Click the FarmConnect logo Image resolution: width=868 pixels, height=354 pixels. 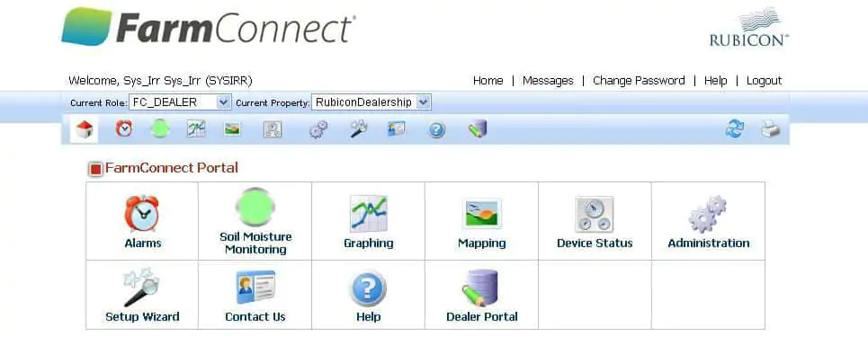tap(209, 27)
